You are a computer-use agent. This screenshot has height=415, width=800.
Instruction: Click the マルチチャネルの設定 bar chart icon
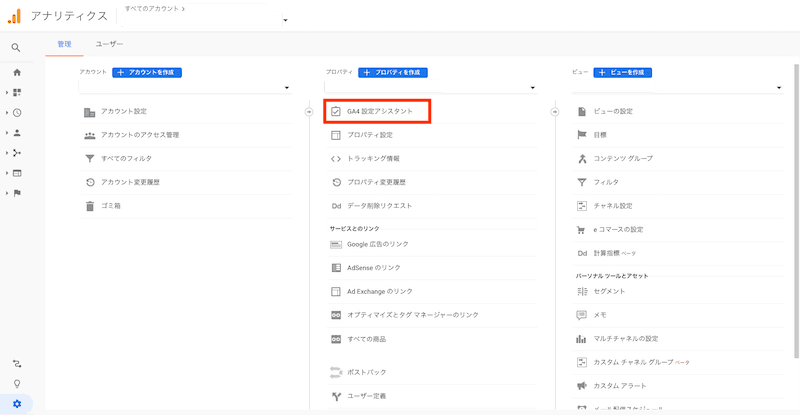tap(581, 339)
